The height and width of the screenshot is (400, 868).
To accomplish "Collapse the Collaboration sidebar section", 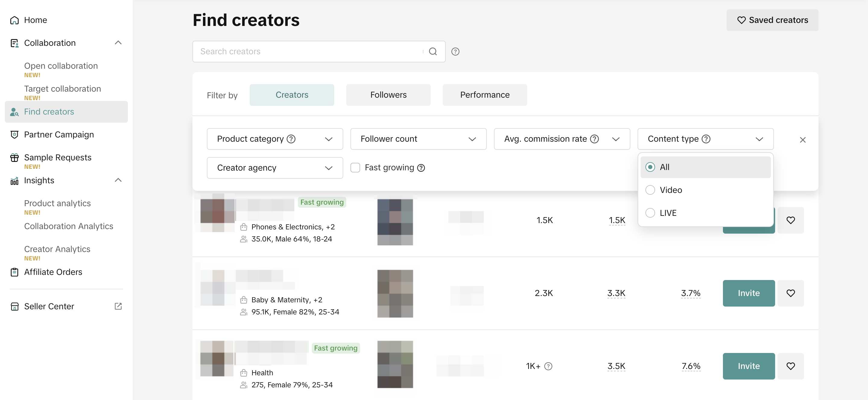I will 118,43.
